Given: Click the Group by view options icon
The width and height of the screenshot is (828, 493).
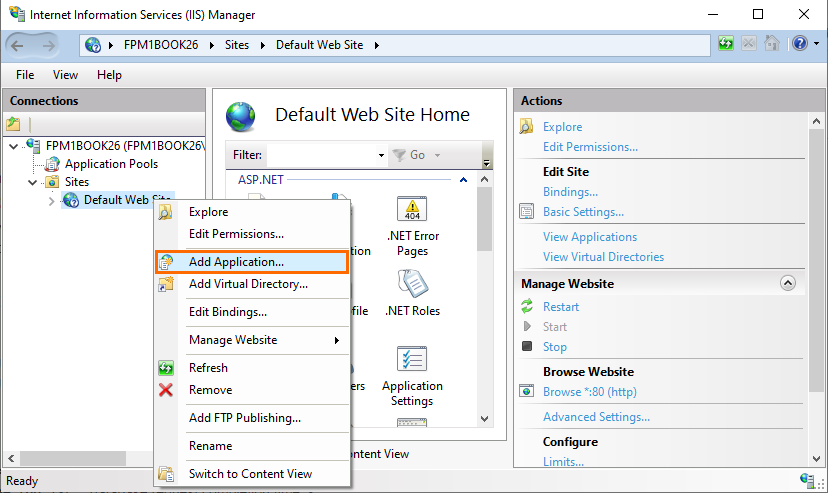Looking at the screenshot, I should point(487,163).
